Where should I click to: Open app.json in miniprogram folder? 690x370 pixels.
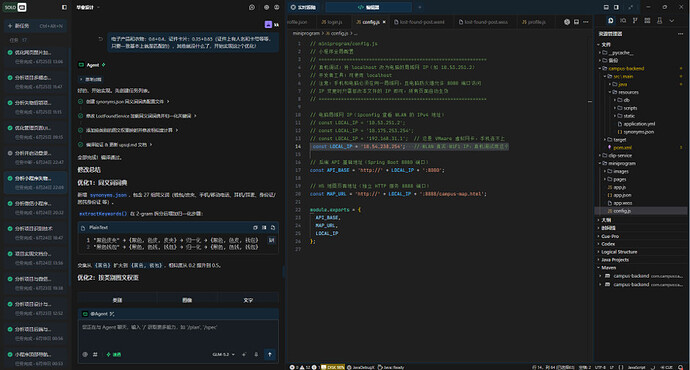622,195
